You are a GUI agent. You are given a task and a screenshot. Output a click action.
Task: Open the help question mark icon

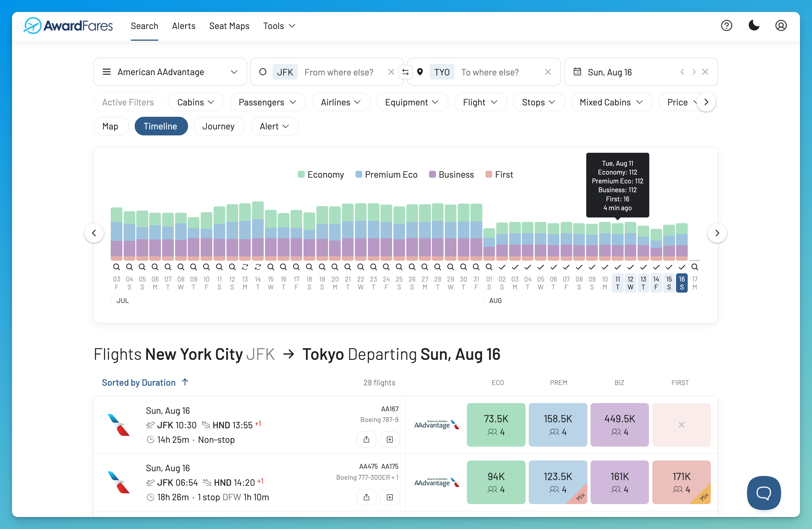click(727, 26)
